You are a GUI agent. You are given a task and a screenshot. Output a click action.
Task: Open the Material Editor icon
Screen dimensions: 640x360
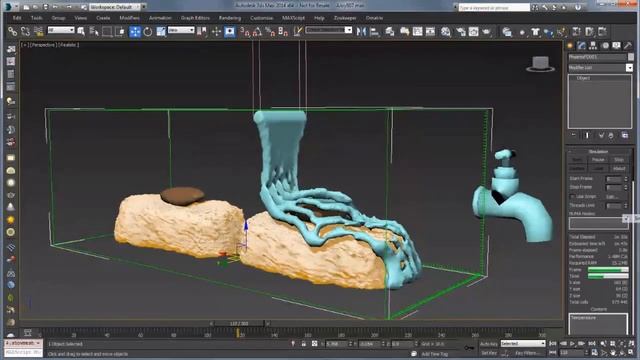[446, 31]
